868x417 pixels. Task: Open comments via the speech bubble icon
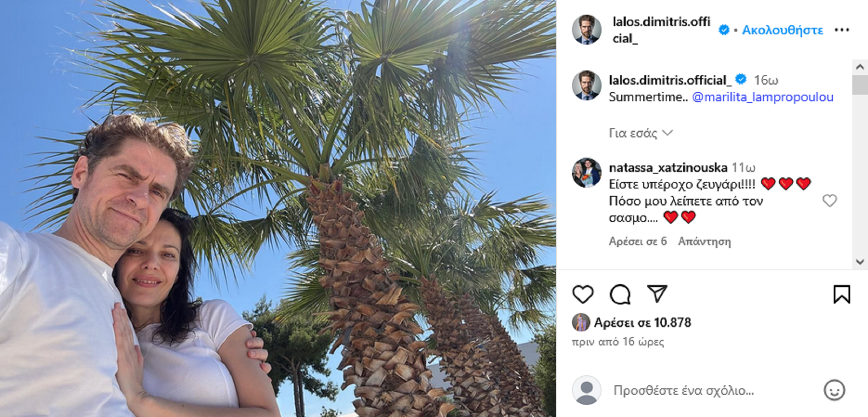(620, 294)
